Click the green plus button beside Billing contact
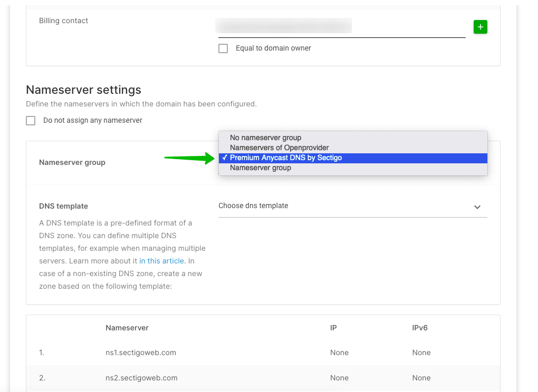538x392 pixels. (480, 27)
